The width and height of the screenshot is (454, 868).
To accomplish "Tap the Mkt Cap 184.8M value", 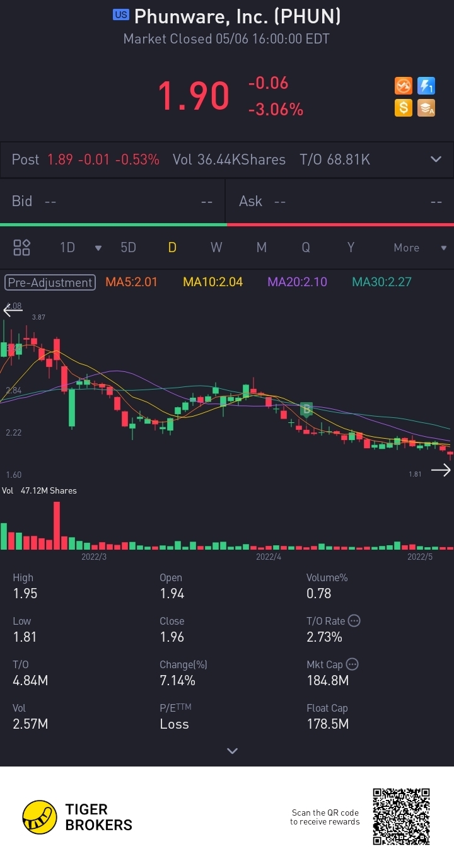I will click(x=327, y=680).
